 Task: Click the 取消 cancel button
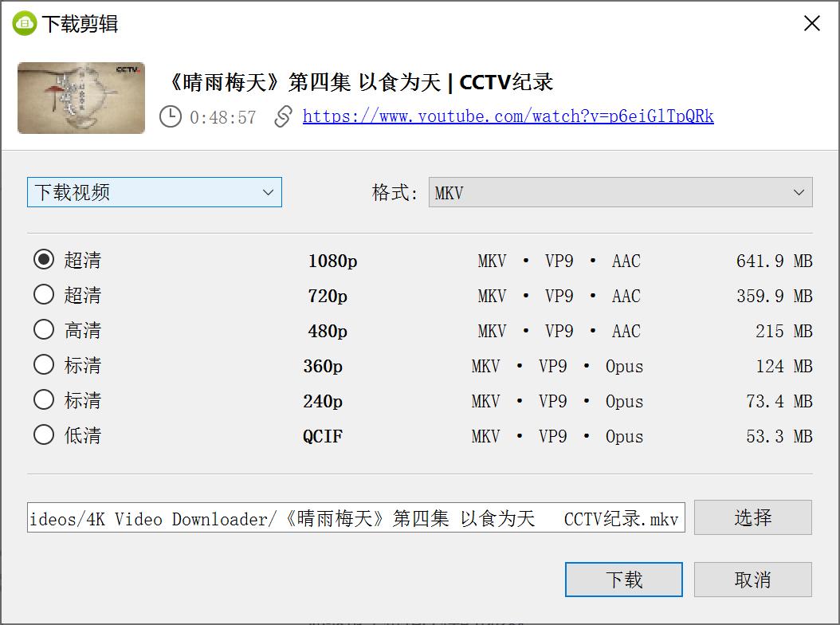click(752, 580)
